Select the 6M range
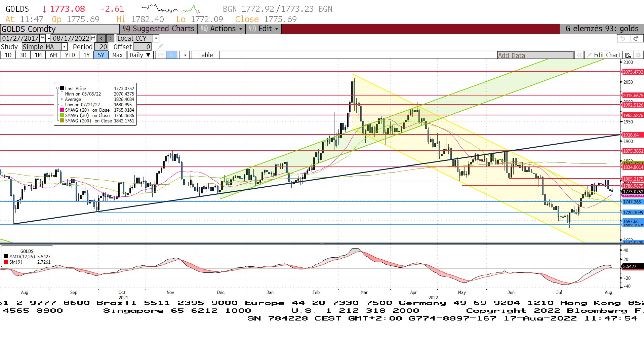Viewport: 644px width, 337px height. [x=53, y=55]
